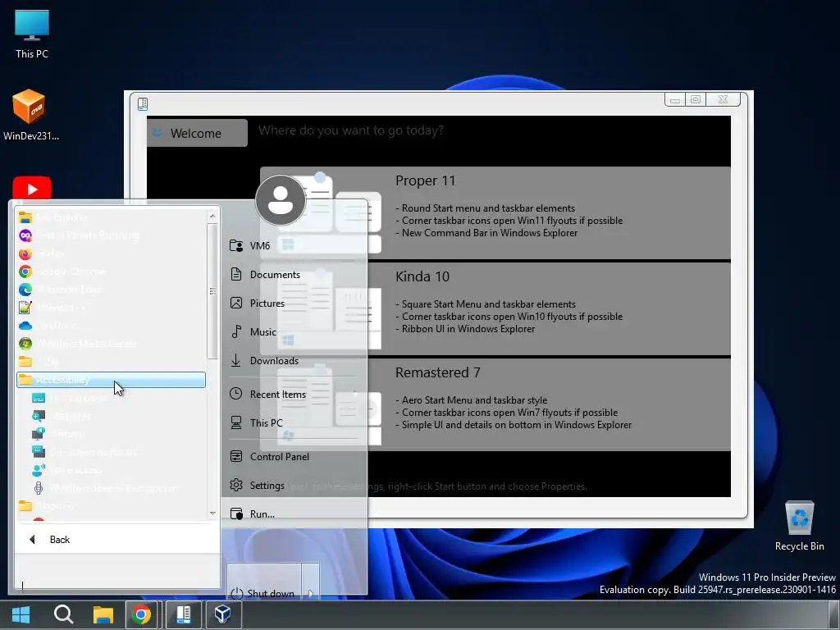The image size is (840, 630).
Task: Open OneDrive from the Start menu list
Action: pyautogui.click(x=111, y=325)
